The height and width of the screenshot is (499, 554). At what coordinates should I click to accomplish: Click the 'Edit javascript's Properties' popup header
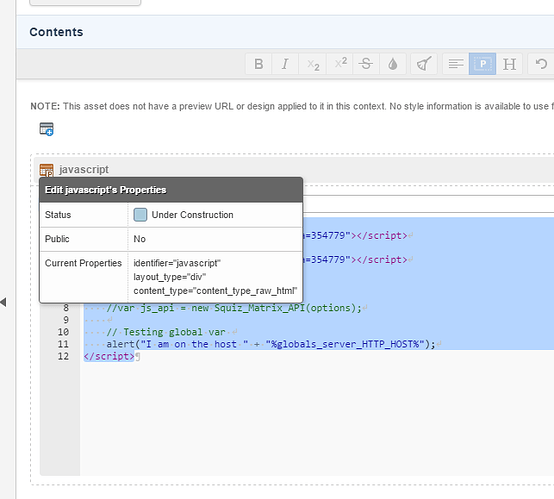point(171,190)
